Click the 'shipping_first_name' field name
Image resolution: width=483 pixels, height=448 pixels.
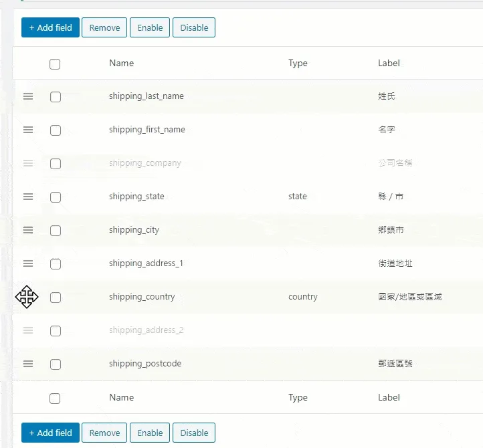point(147,130)
